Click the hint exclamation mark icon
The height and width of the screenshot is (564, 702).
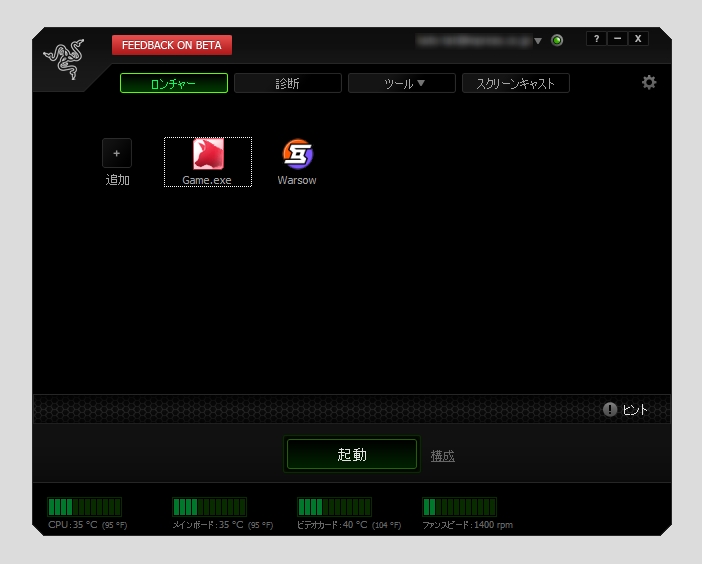[609, 409]
